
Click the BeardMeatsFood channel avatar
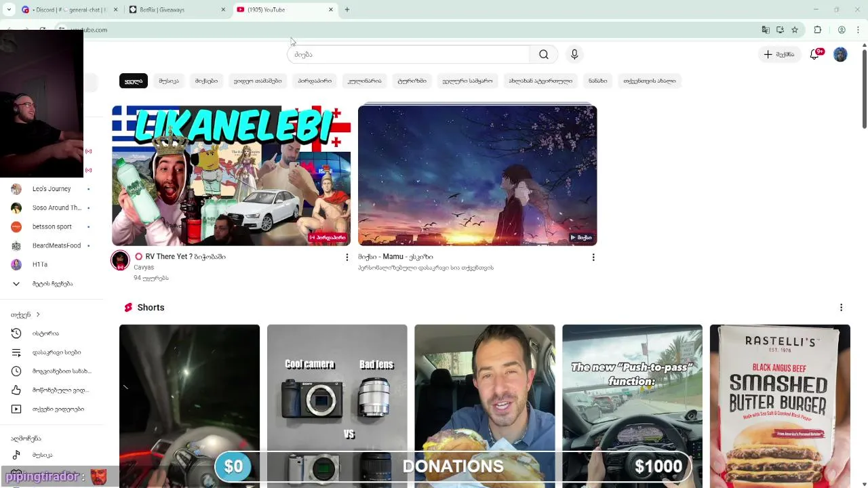[16, 245]
